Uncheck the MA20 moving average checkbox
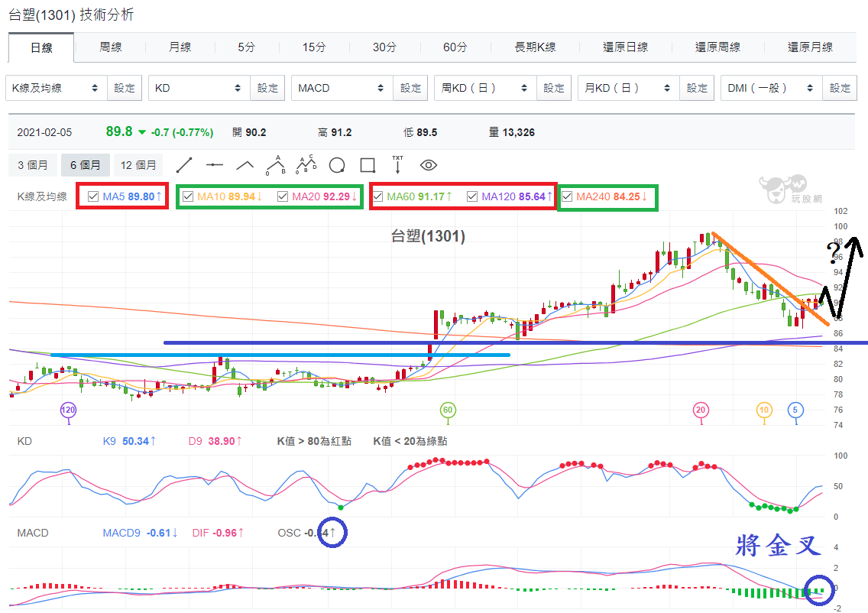 (x=282, y=196)
